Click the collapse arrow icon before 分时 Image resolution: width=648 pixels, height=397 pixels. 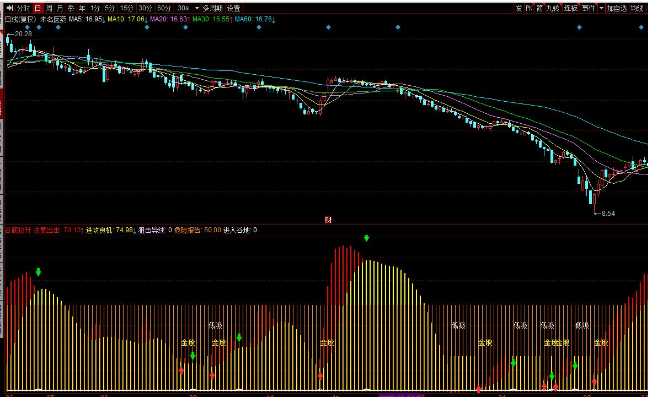[x=10, y=8]
